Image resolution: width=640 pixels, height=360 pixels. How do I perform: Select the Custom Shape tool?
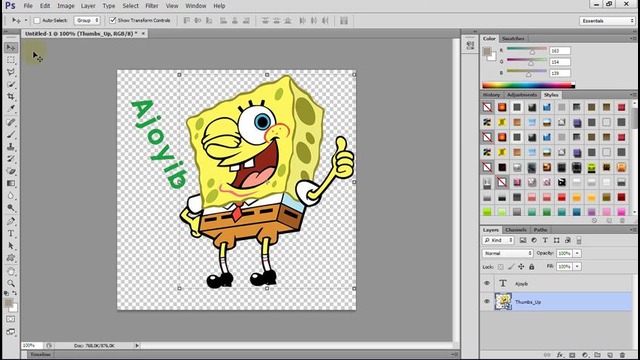tap(11, 258)
